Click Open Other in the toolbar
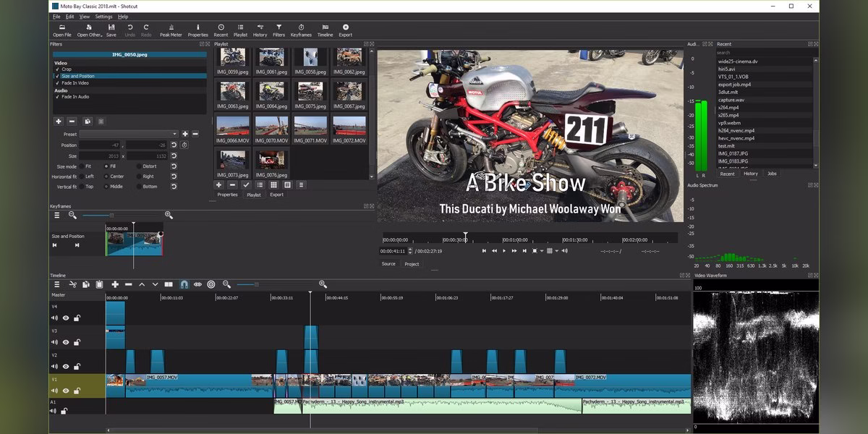 click(90, 30)
